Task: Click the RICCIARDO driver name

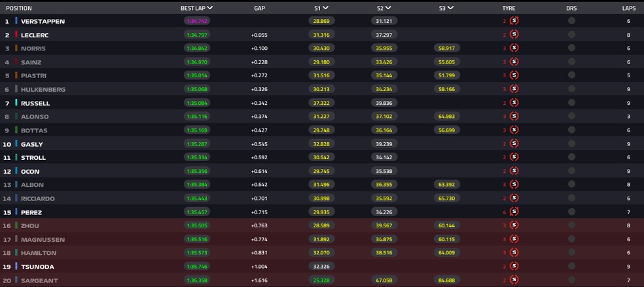Action: [x=38, y=199]
